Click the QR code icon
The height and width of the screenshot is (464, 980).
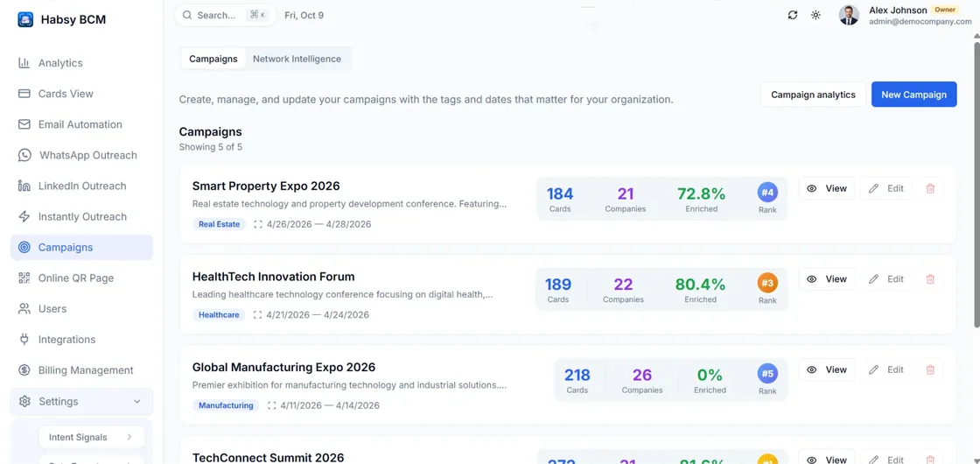coord(24,278)
